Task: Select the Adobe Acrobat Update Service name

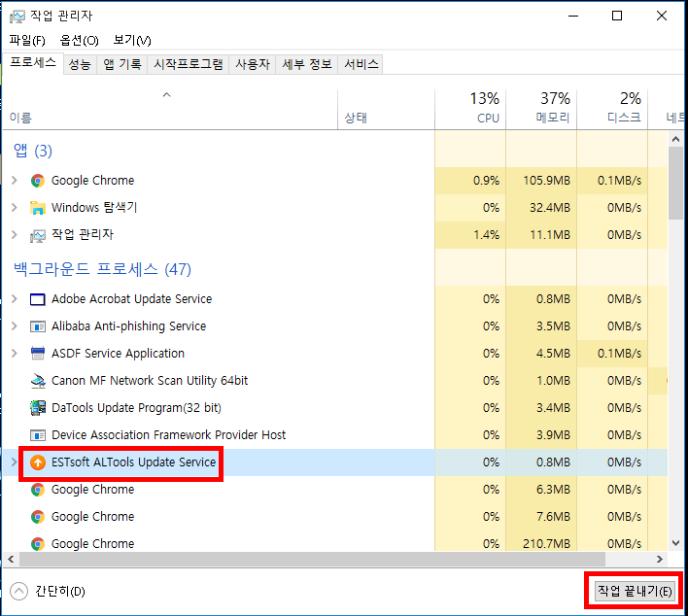Action: coord(131,299)
